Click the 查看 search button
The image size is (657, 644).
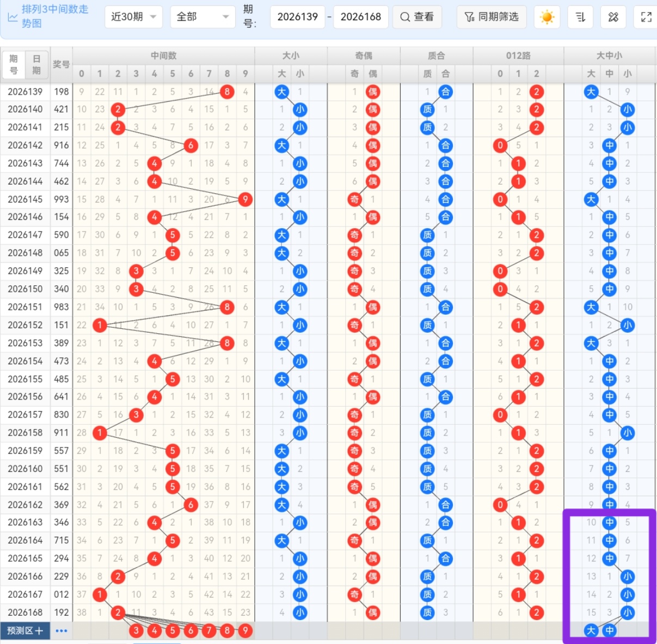coord(417,17)
